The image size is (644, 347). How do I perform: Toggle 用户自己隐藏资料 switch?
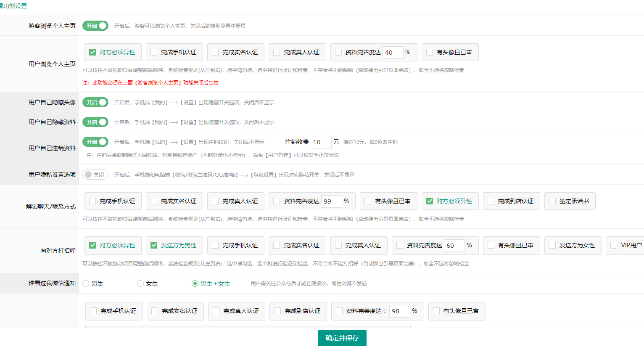(x=95, y=122)
